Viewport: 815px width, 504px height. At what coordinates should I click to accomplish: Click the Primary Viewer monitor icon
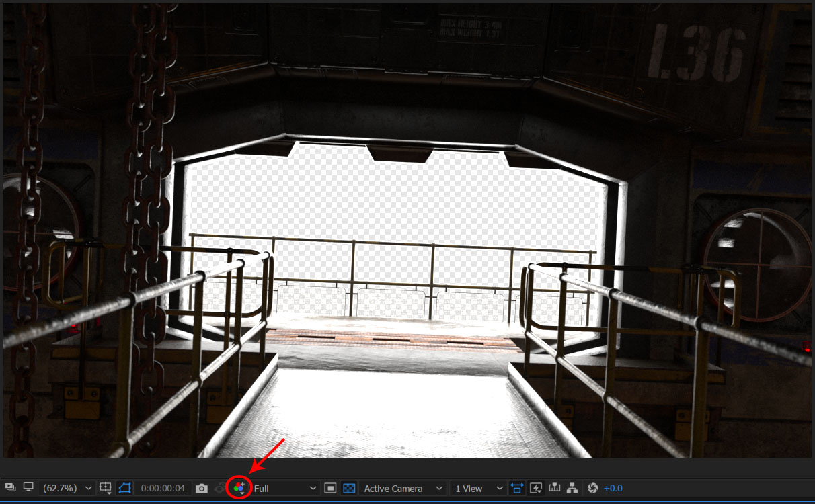(x=28, y=488)
